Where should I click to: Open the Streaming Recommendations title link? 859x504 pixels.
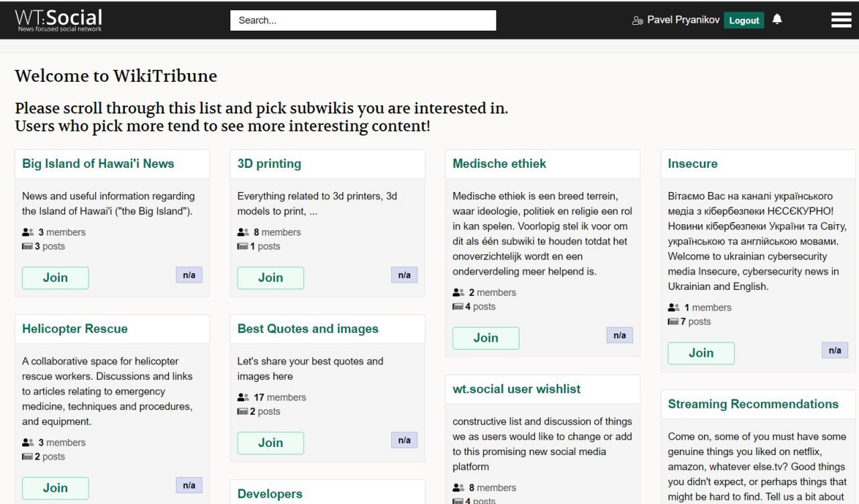(x=753, y=404)
